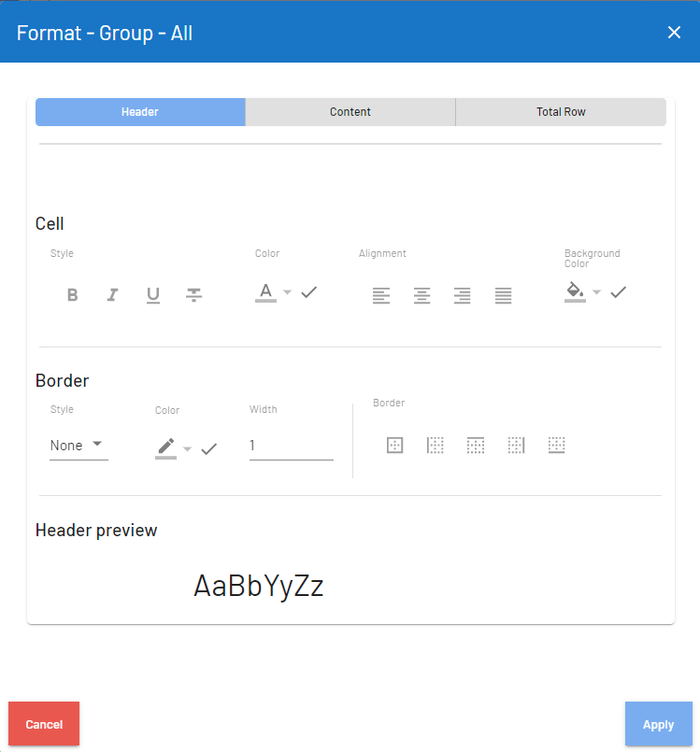Viewport: 700px width, 752px height.
Task: Confirm border color with checkmark
Action: coord(209,449)
